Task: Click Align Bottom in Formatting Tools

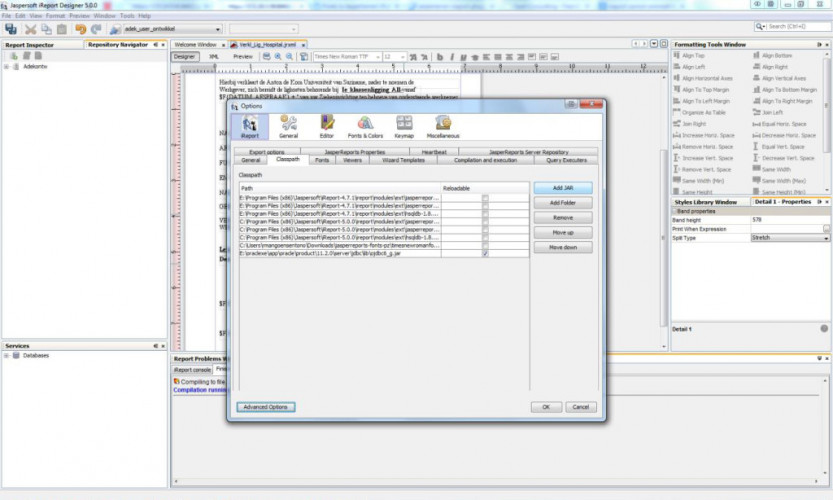Action: 772,55
